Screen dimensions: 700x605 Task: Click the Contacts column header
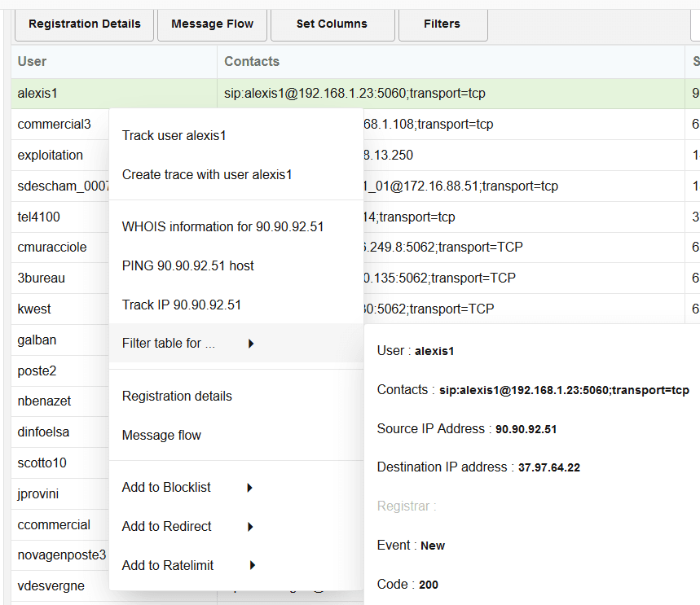(252, 61)
